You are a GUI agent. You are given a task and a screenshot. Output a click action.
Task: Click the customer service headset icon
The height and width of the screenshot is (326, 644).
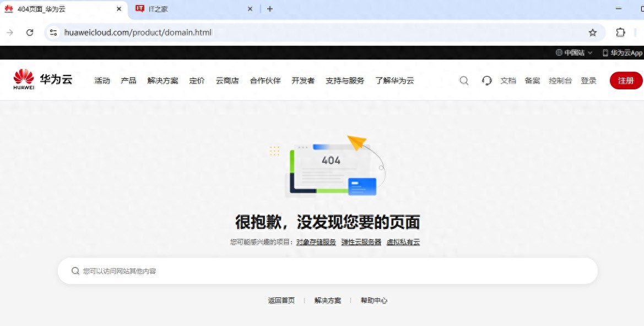[486, 81]
